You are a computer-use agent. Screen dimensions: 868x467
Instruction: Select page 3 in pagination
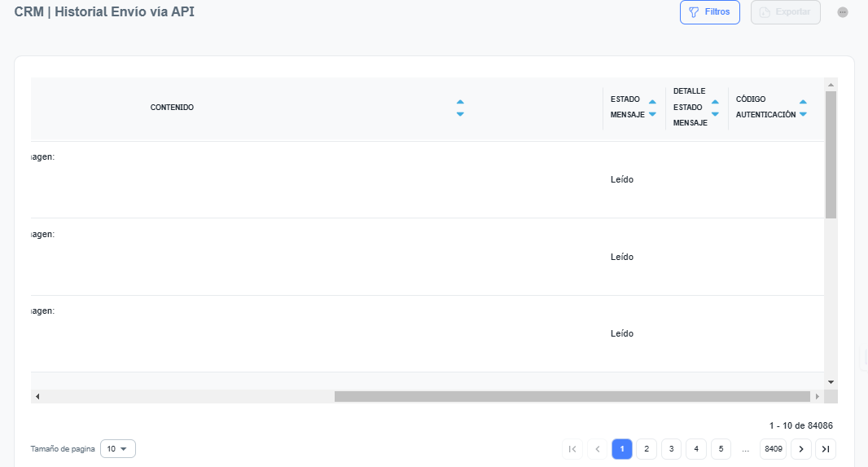671,449
